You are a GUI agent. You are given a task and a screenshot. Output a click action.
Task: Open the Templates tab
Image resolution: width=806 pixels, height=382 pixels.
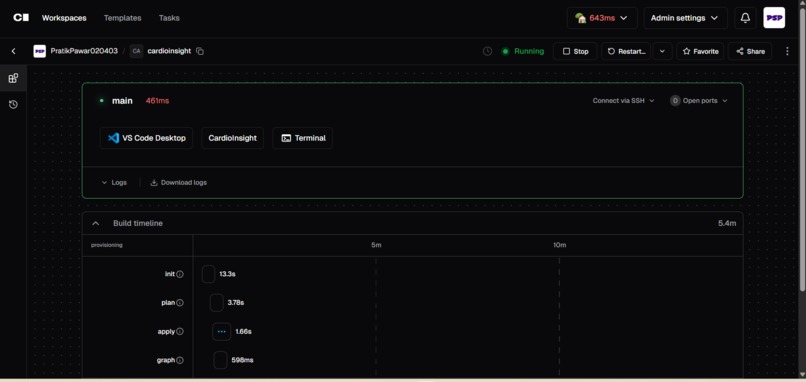[122, 18]
